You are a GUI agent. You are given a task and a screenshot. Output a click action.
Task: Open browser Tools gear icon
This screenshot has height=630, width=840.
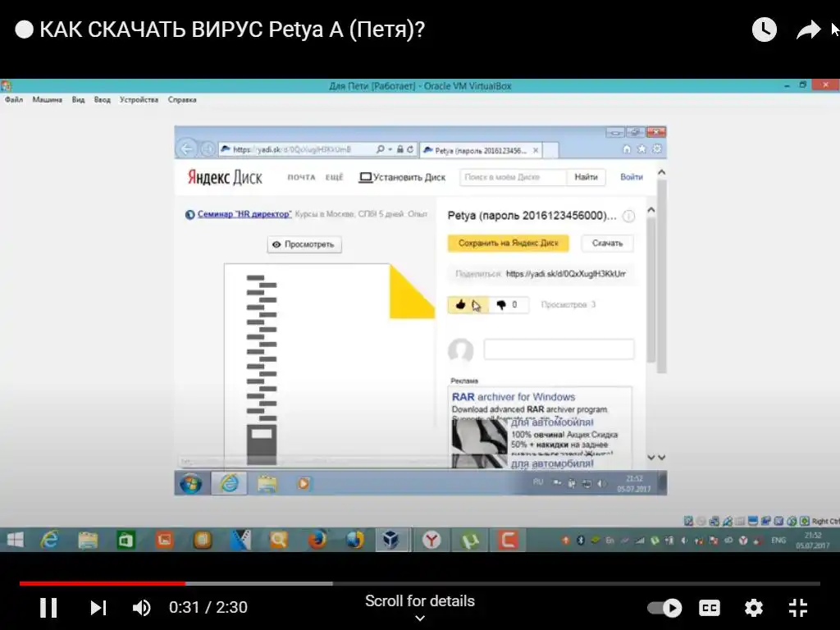pyautogui.click(x=657, y=149)
